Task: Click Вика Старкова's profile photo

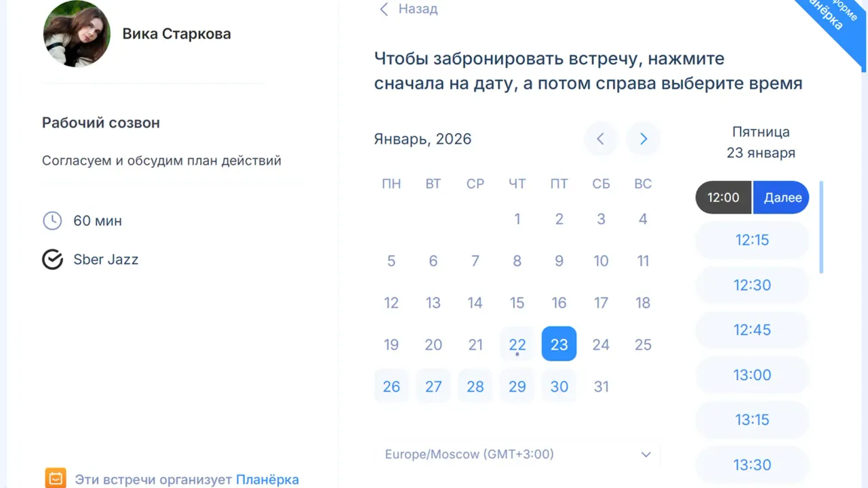Action: pos(76,33)
